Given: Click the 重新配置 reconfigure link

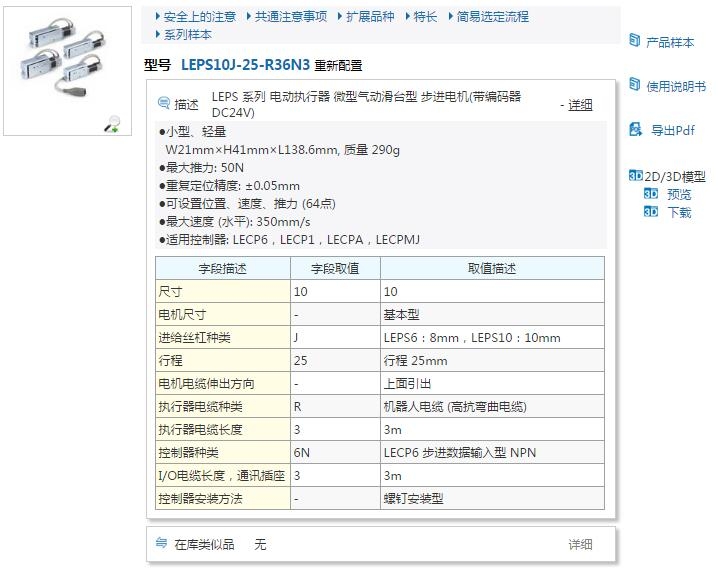Looking at the screenshot, I should [x=338, y=66].
